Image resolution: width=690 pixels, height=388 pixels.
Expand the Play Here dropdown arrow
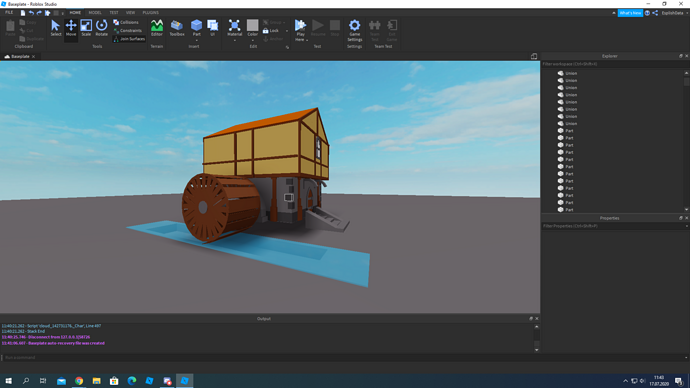coord(307,40)
